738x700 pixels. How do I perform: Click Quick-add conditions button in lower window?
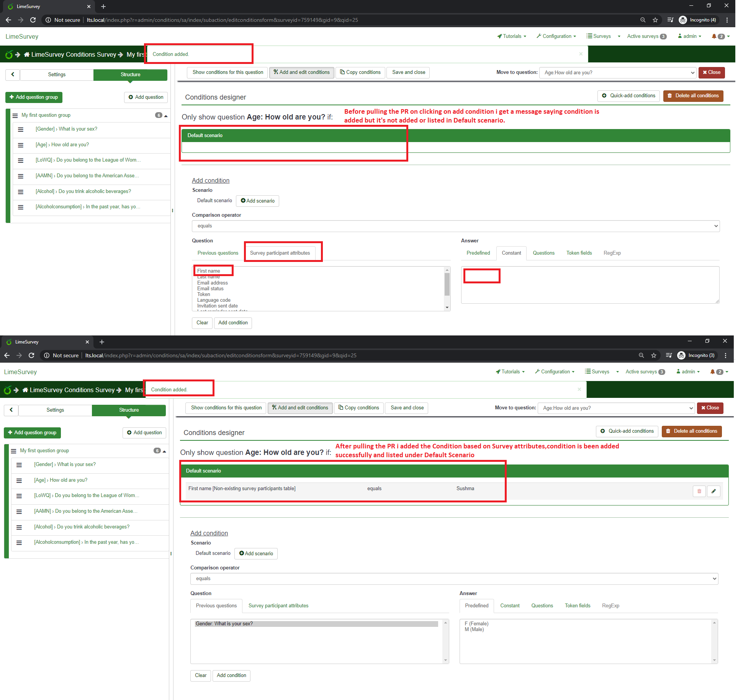[x=627, y=431]
